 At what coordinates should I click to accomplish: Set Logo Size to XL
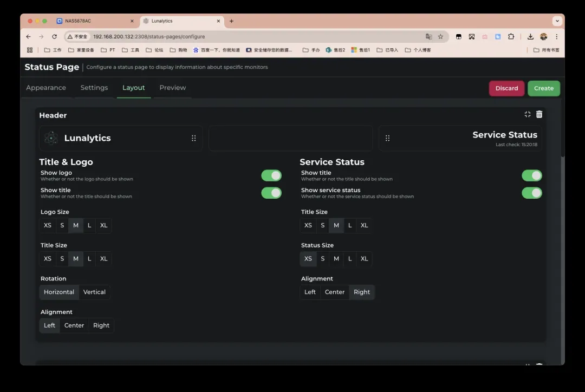pyautogui.click(x=103, y=225)
